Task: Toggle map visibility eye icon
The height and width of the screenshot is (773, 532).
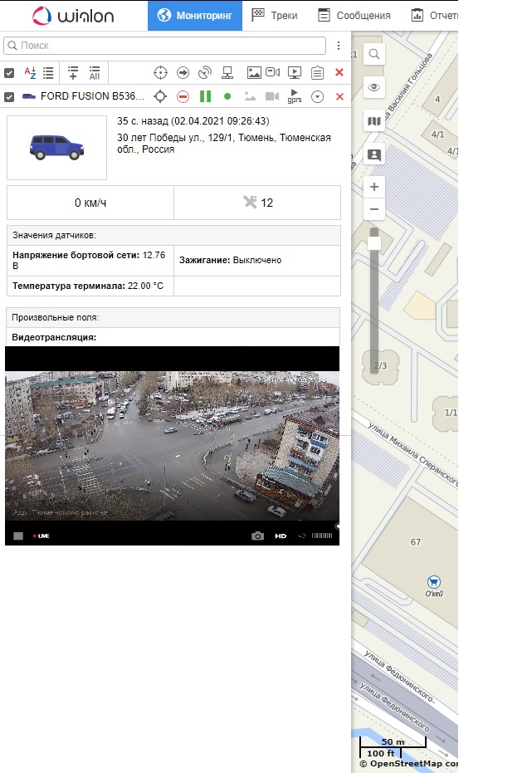Action: point(374,88)
